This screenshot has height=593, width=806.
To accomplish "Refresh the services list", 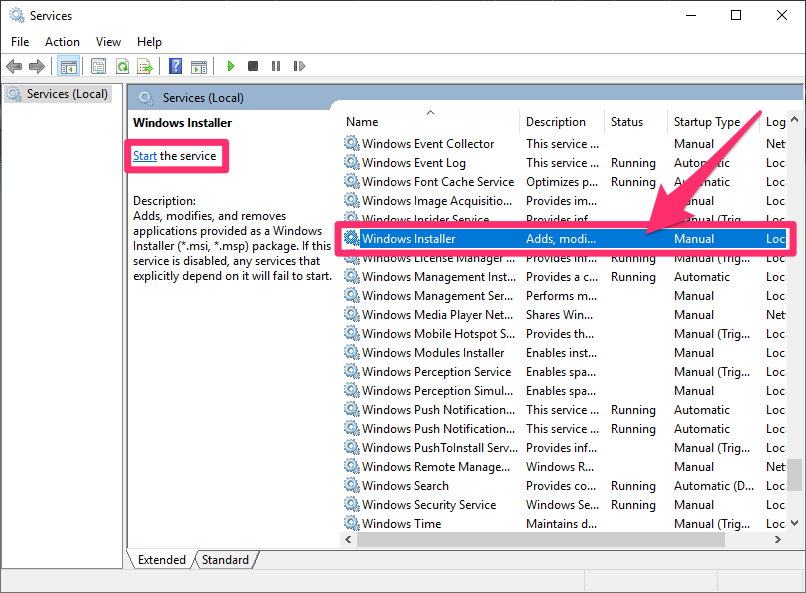I will [122, 66].
